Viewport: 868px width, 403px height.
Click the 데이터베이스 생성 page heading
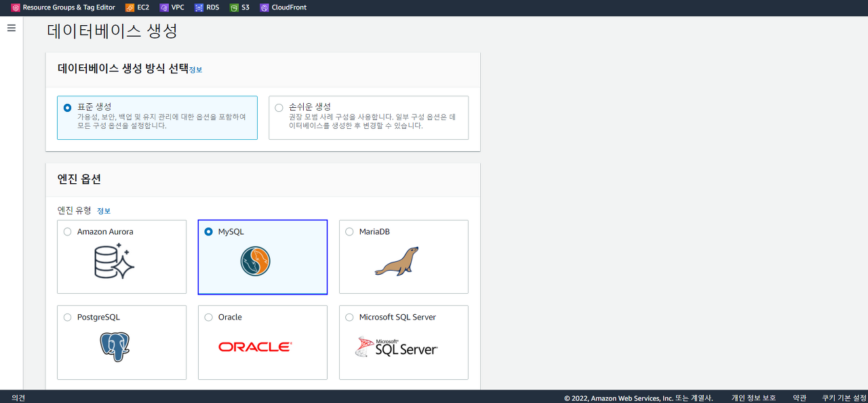[113, 31]
